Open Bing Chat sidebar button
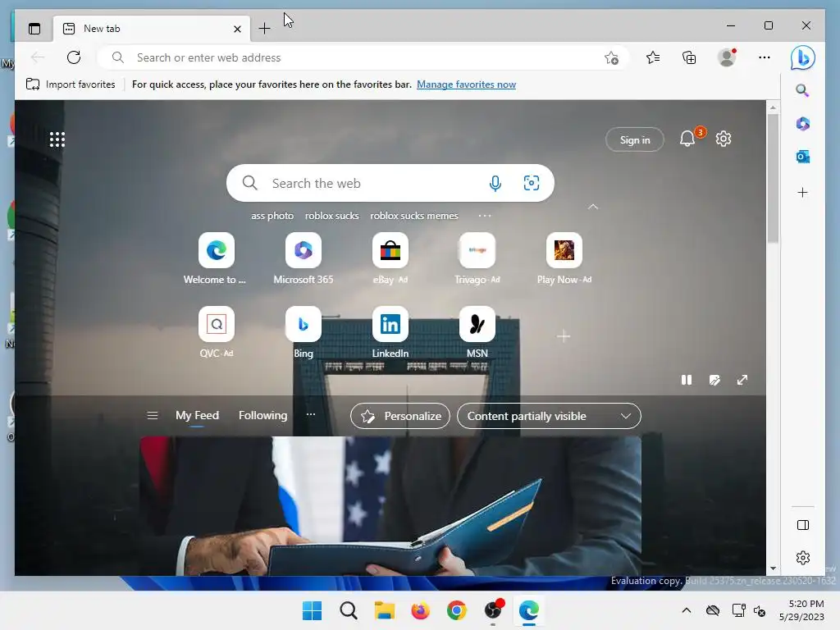 click(802, 58)
